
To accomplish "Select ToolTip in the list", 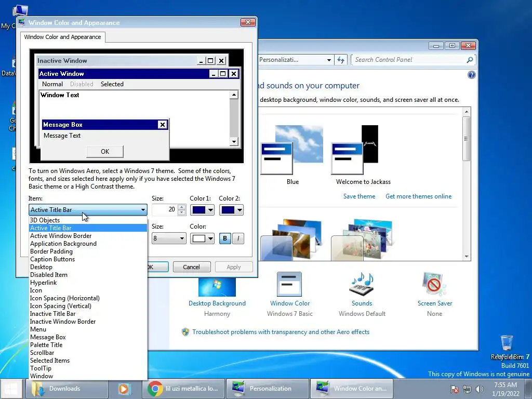I will [88, 368].
